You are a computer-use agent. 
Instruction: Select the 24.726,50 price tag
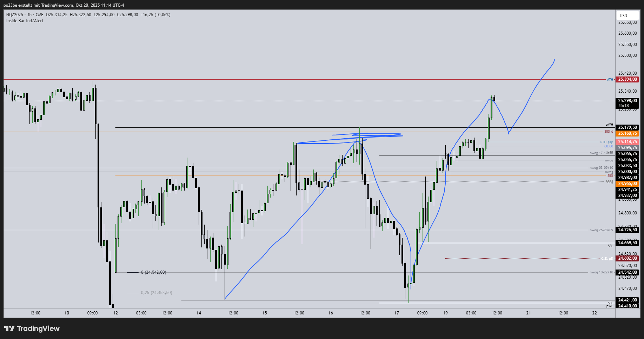point(628,230)
